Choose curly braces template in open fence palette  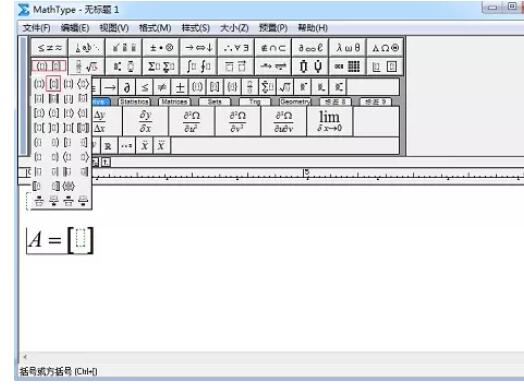point(68,84)
